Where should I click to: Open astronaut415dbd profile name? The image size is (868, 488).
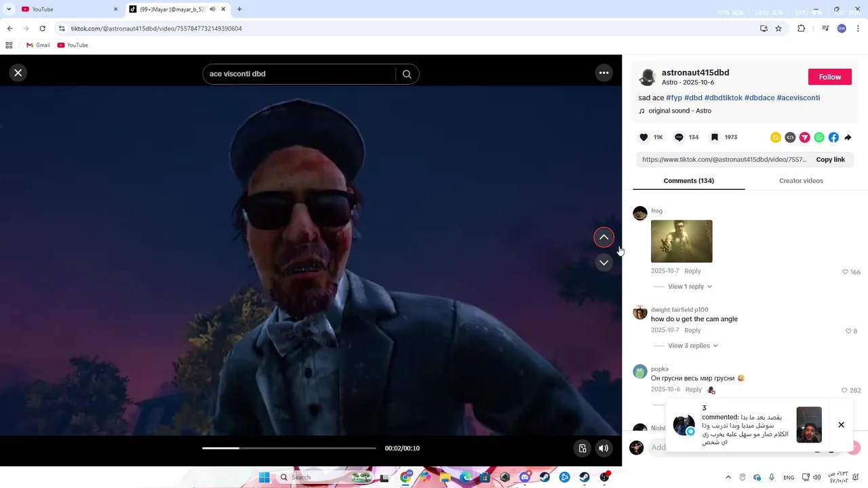695,73
